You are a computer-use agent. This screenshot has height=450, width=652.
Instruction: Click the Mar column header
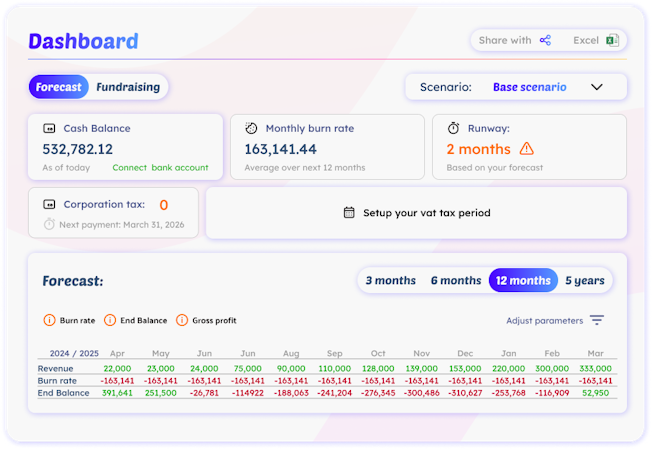tap(595, 354)
